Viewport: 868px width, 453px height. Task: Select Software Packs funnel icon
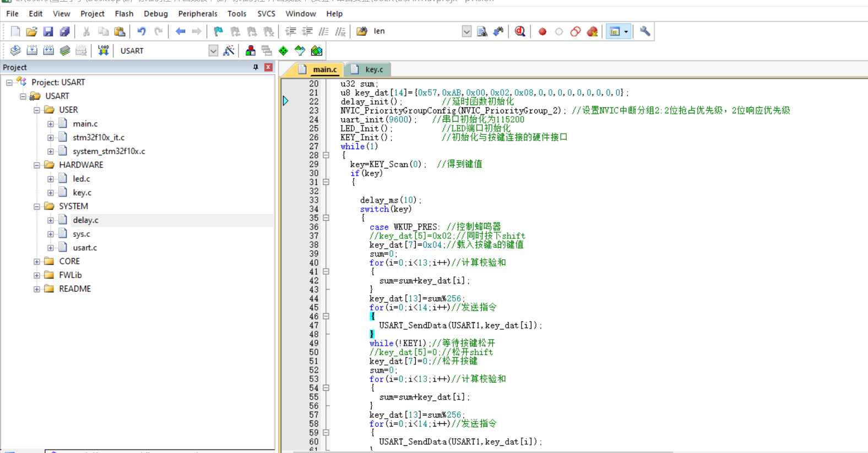[x=300, y=51]
